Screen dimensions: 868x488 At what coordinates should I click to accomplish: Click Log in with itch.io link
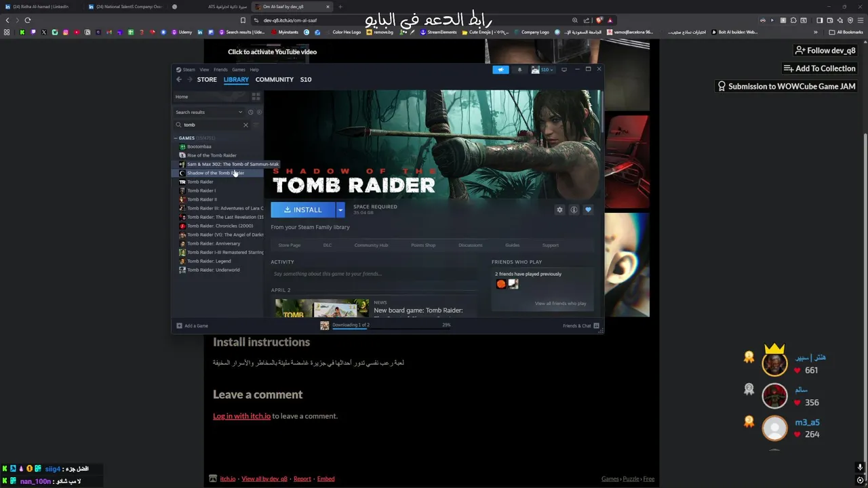click(x=241, y=416)
